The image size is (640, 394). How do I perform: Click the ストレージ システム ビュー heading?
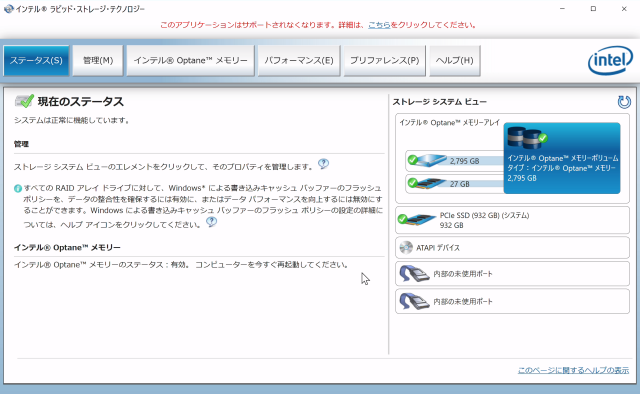(x=440, y=102)
